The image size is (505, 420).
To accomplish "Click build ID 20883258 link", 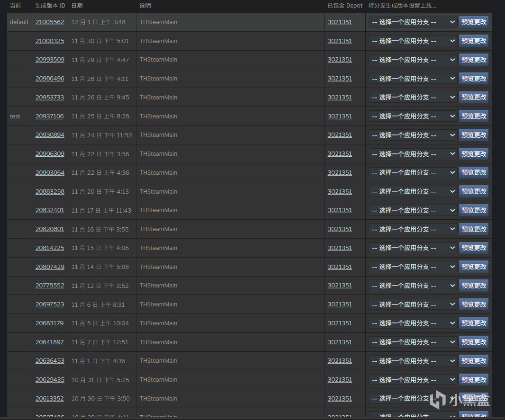I will coord(50,192).
